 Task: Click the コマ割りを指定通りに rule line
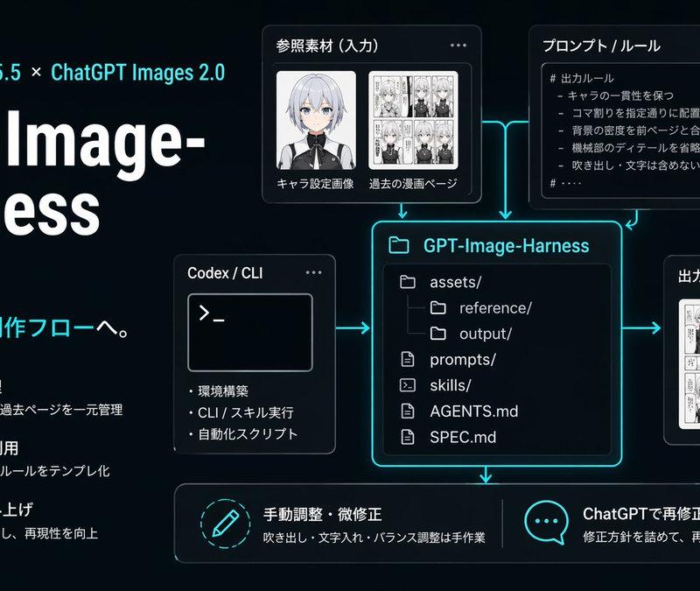[629, 113]
